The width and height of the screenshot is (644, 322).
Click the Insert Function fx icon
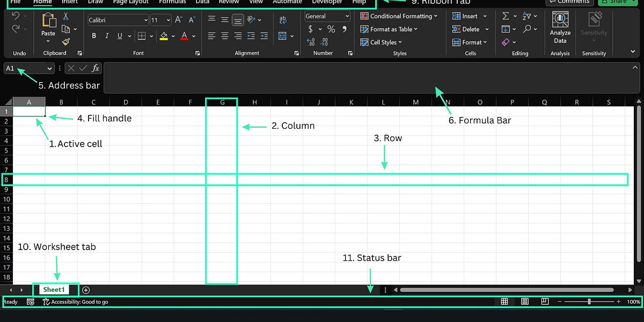[95, 68]
